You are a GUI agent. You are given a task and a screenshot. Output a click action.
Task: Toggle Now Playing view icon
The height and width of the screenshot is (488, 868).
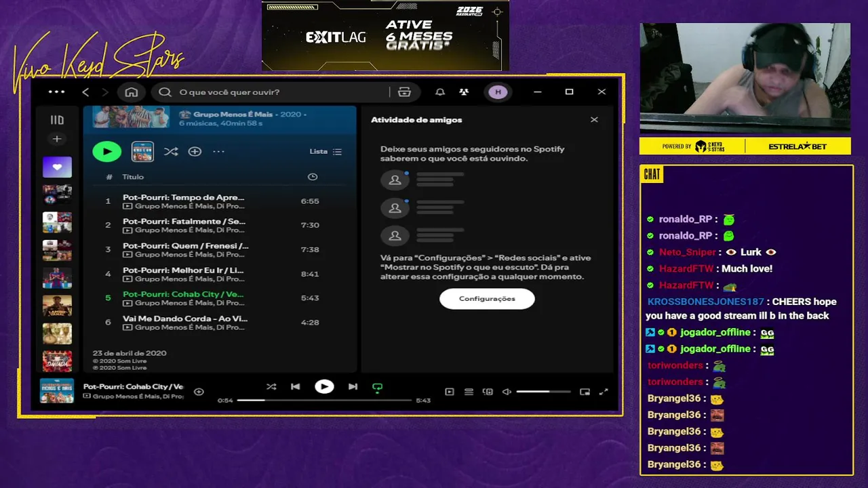pyautogui.click(x=449, y=392)
